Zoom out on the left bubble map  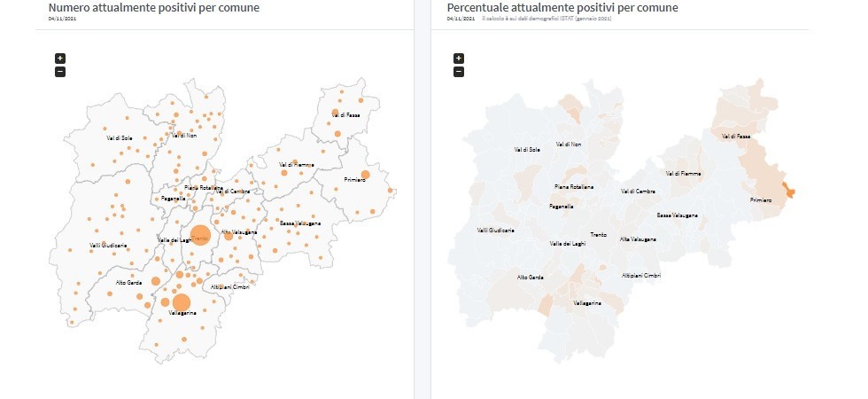point(60,71)
